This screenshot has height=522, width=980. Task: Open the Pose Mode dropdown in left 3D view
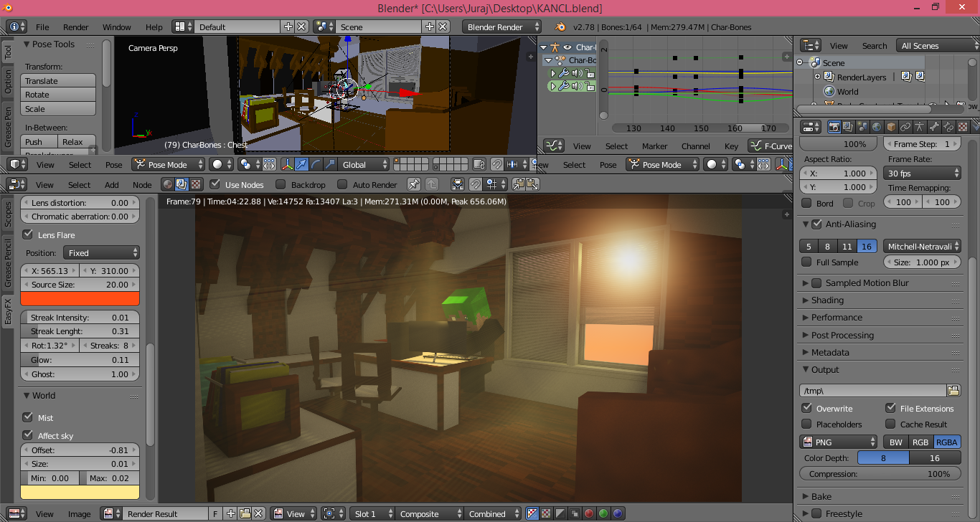(167, 164)
